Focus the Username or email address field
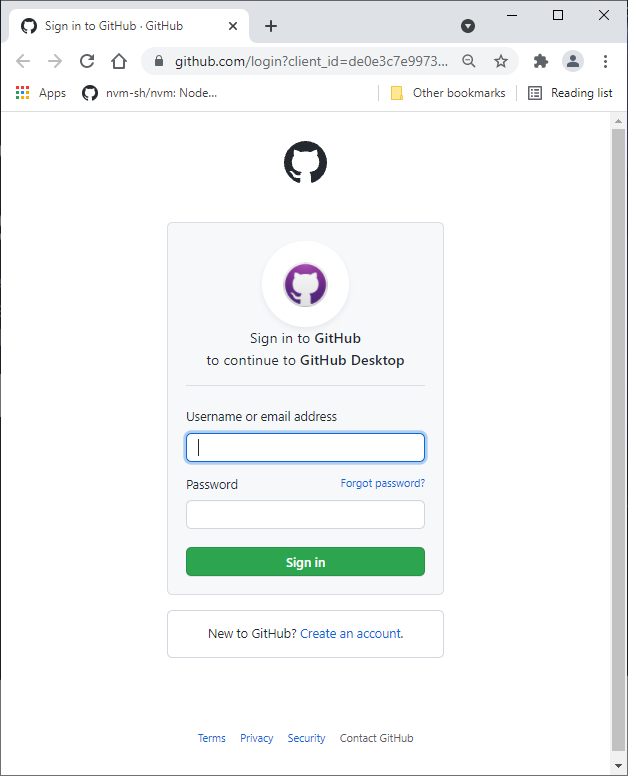The image size is (628, 776). 305,447
